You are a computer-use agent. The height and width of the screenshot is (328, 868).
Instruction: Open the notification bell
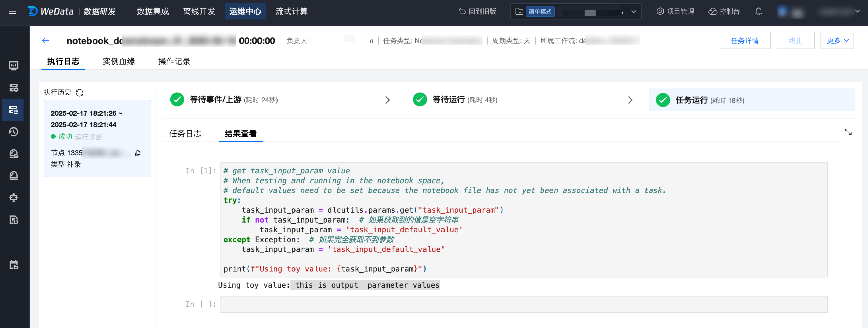point(758,12)
